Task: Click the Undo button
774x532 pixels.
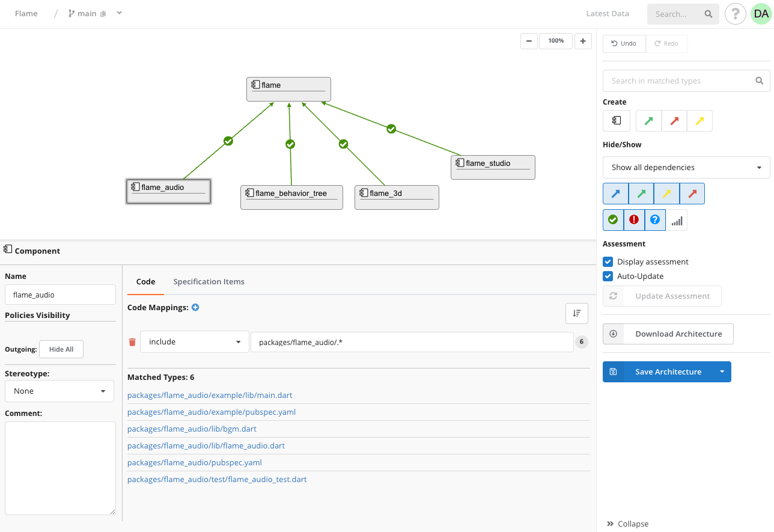Action: pyautogui.click(x=624, y=43)
